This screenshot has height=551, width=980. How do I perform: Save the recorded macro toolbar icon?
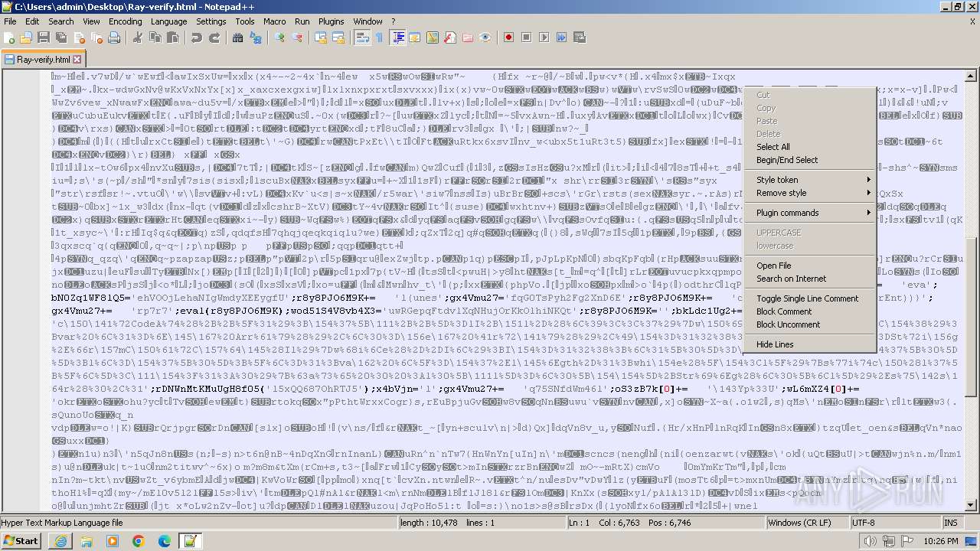pos(579,37)
